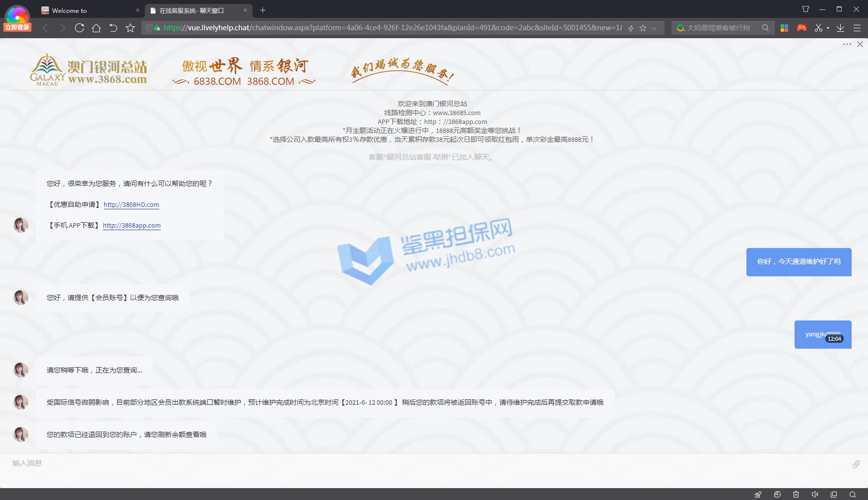Click the rocket accelerator icon in status bar
This screenshot has width=868, height=500.
pos(758,495)
